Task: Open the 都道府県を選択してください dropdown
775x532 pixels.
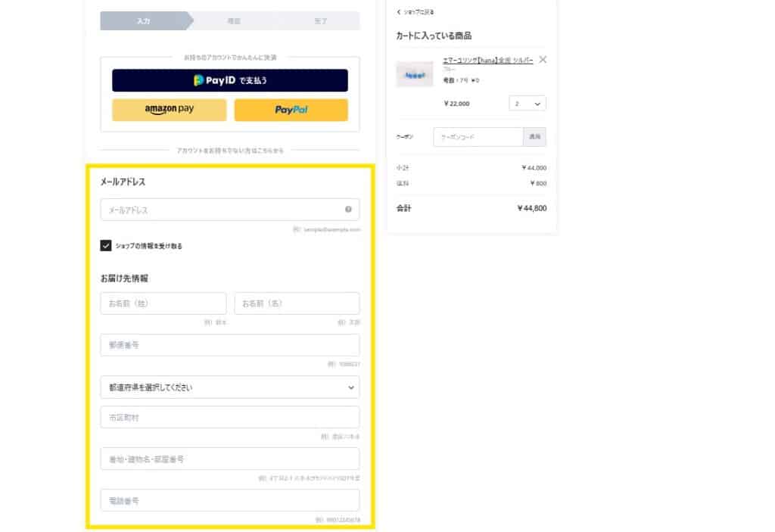Action: [x=230, y=387]
